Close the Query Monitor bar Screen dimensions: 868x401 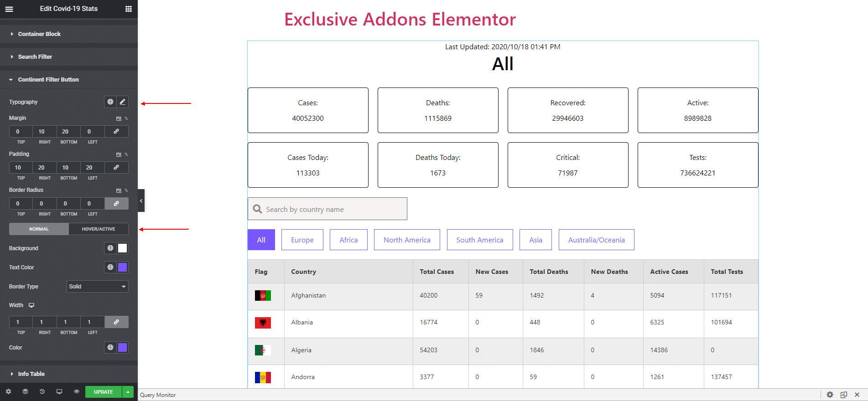click(857, 395)
